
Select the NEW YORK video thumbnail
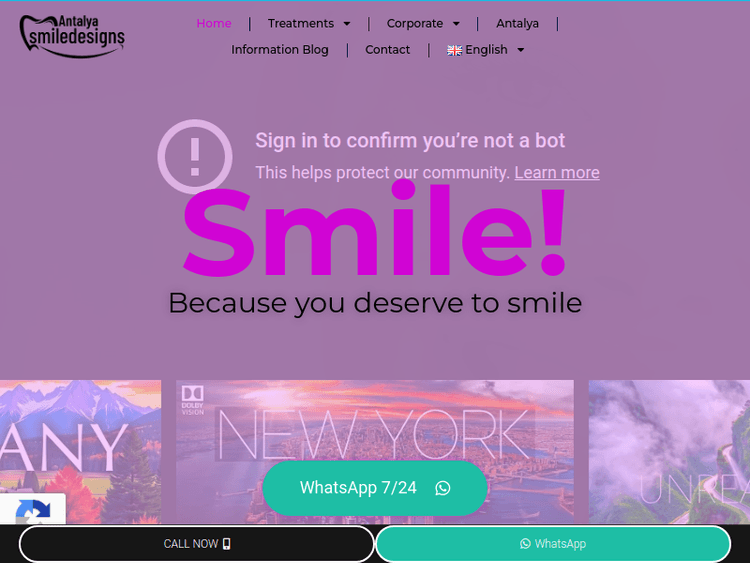coord(375,452)
